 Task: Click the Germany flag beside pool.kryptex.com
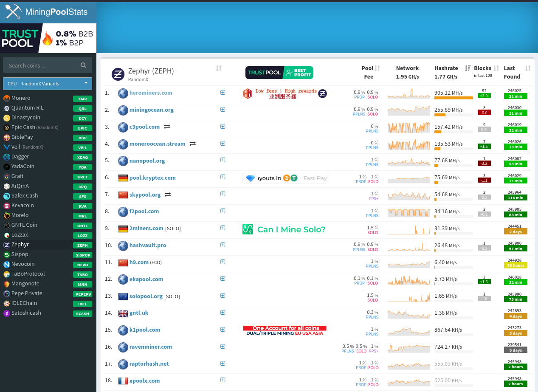click(123, 178)
